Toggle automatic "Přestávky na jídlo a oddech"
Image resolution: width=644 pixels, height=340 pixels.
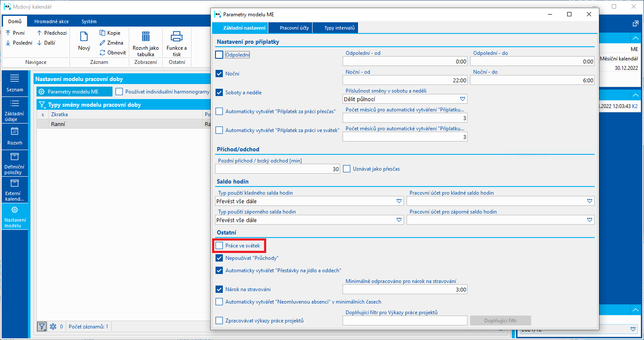pyautogui.click(x=219, y=271)
